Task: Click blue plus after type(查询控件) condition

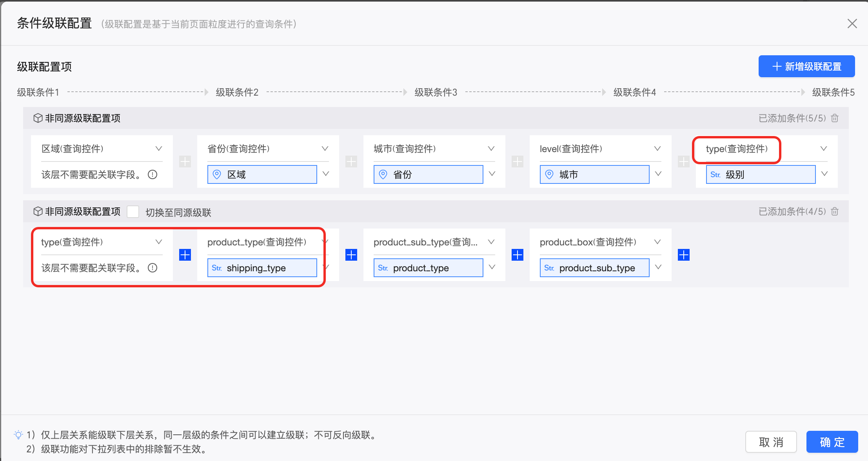Action: (185, 255)
